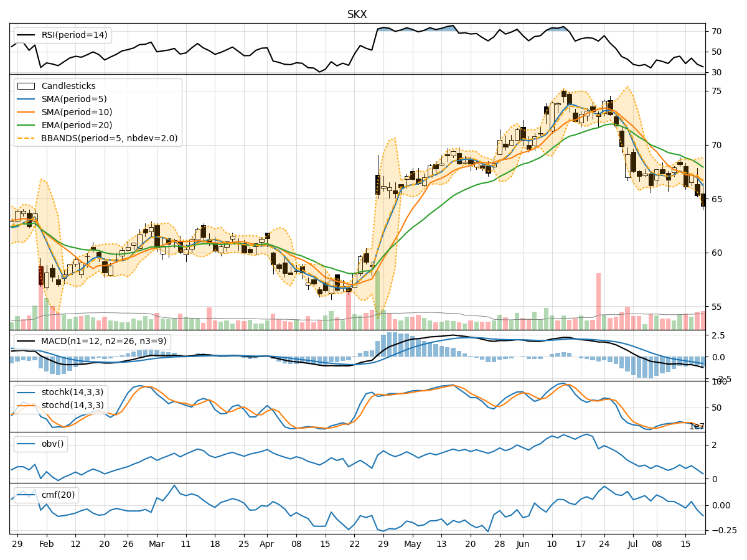Select the BBANDS(period=5, nbdev=2.0) legend label

(110, 139)
